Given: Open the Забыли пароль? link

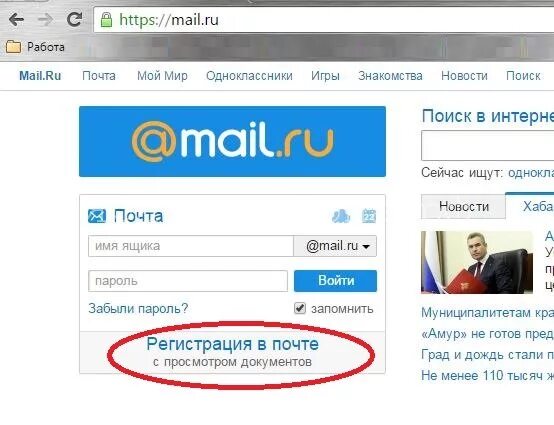Looking at the screenshot, I should pyautogui.click(x=138, y=308).
